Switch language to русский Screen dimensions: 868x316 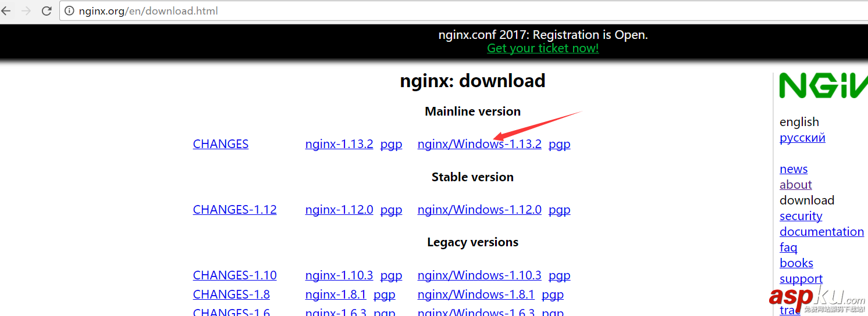click(802, 138)
